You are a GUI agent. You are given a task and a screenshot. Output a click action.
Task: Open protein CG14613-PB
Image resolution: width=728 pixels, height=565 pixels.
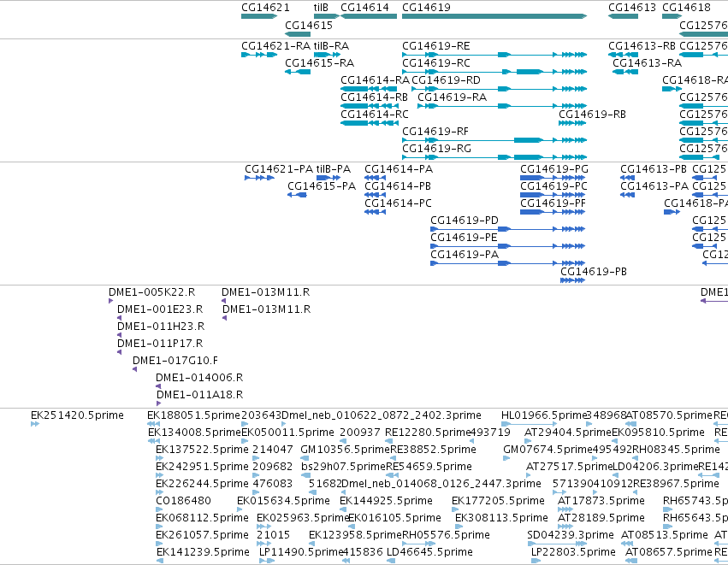pos(627,178)
